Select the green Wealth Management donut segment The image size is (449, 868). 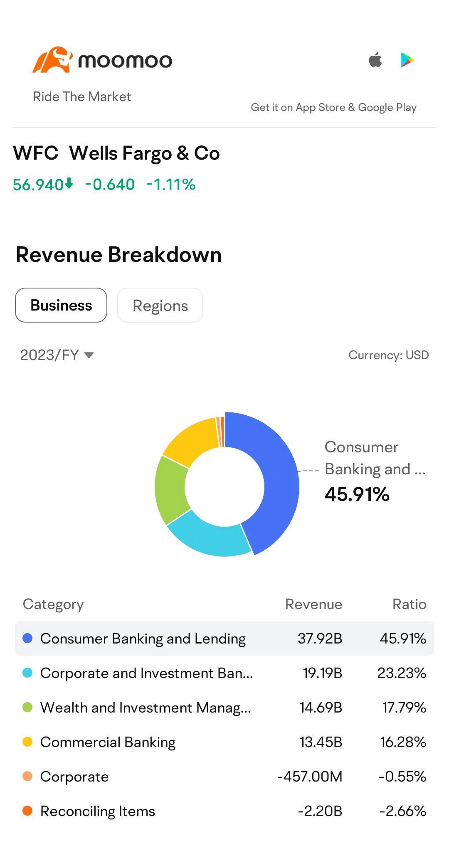pyautogui.click(x=170, y=491)
